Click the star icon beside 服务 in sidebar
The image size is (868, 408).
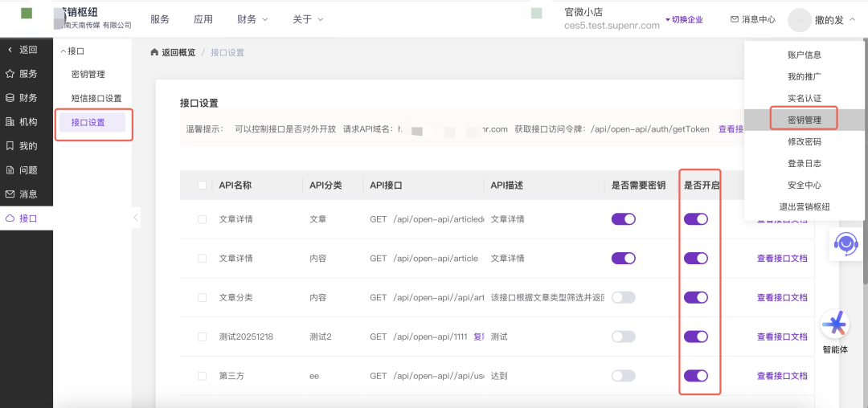(10, 74)
